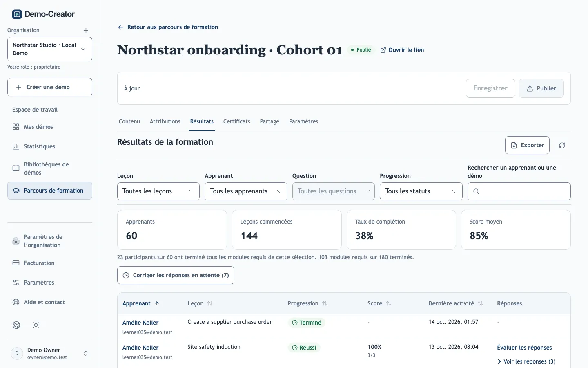Click Corriger les réponses en attente (7)
Image resolution: width=588 pixels, height=368 pixels.
(x=176, y=275)
